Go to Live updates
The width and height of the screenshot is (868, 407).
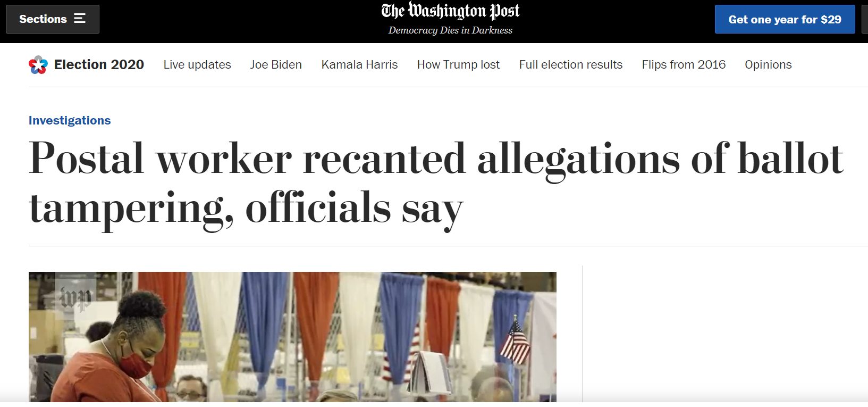coord(197,65)
